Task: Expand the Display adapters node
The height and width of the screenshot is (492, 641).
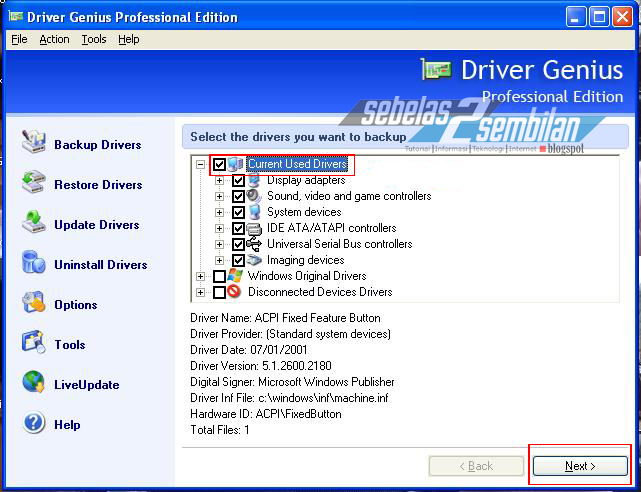Action: [x=220, y=181]
